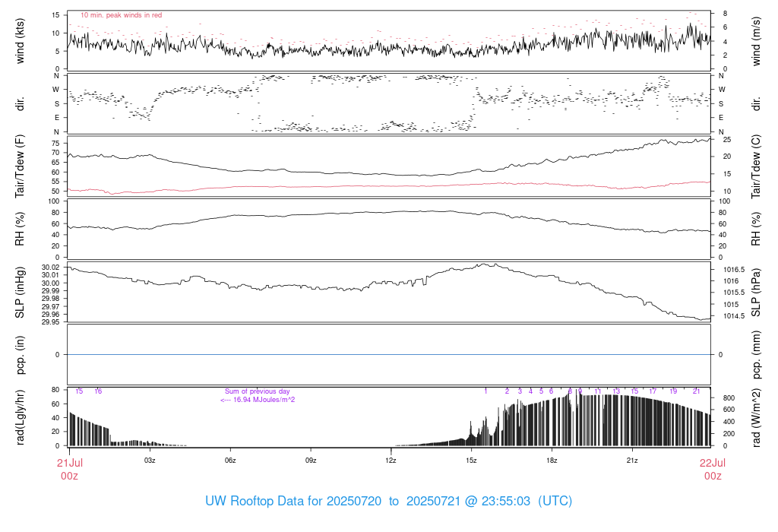Select the "RH (%)" left axis label

[x=21, y=229]
